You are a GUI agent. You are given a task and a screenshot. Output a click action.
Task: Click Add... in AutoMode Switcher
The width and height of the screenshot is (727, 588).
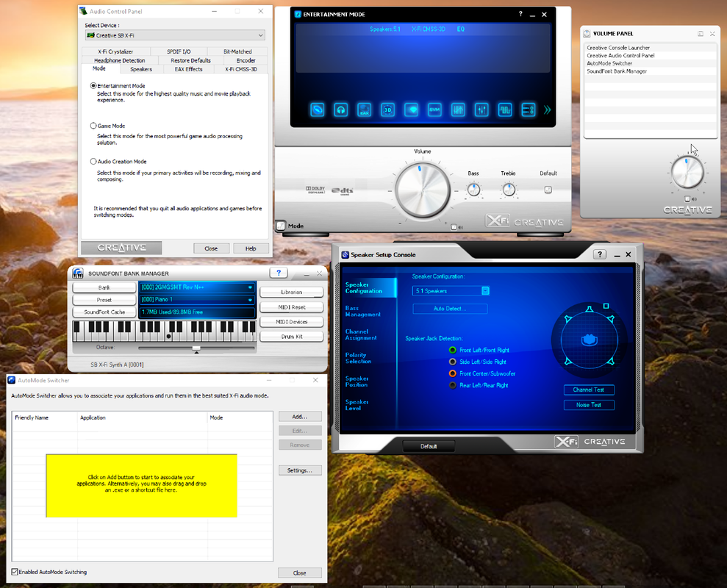[x=300, y=417]
